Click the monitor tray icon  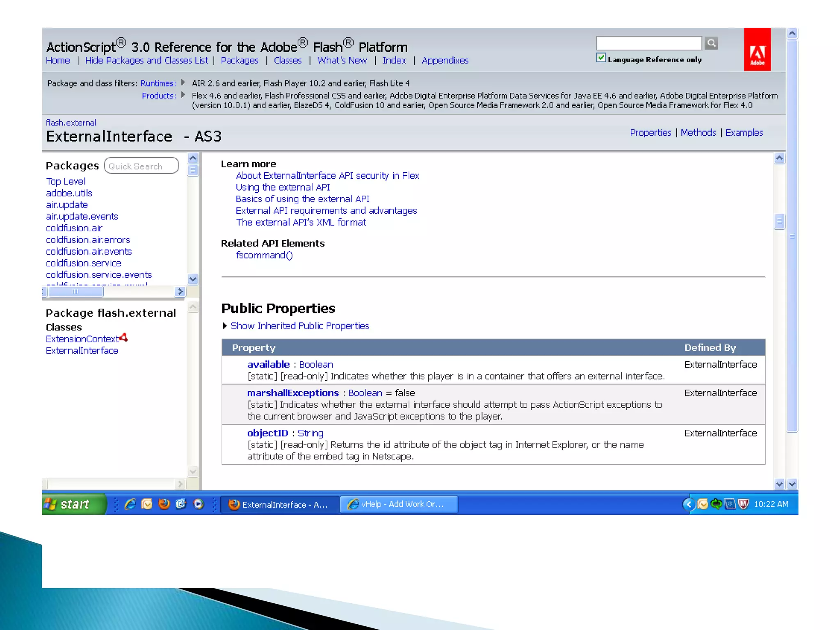(x=730, y=504)
